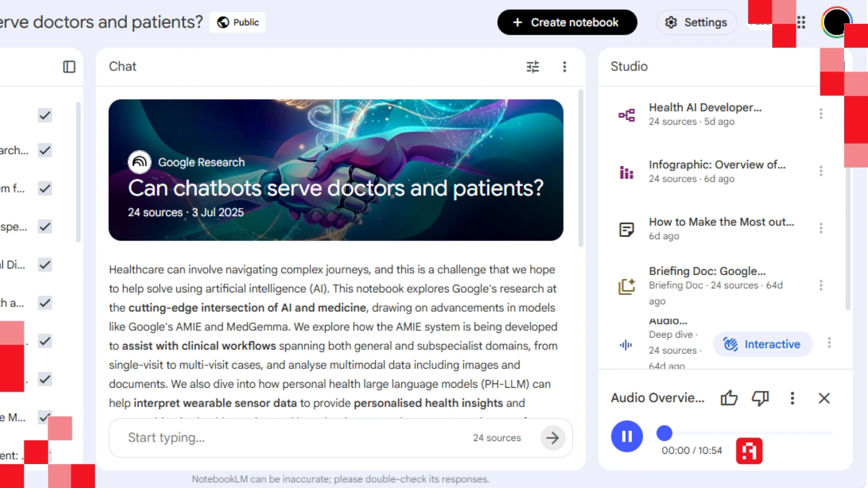The image size is (868, 488).
Task: Collapse the sources side panel icon
Action: pyautogui.click(x=69, y=67)
